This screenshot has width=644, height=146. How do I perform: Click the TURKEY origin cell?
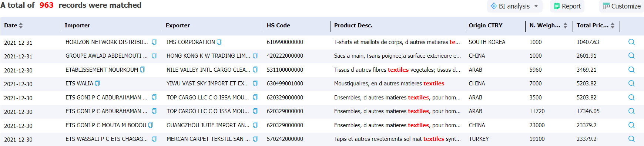click(x=479, y=139)
